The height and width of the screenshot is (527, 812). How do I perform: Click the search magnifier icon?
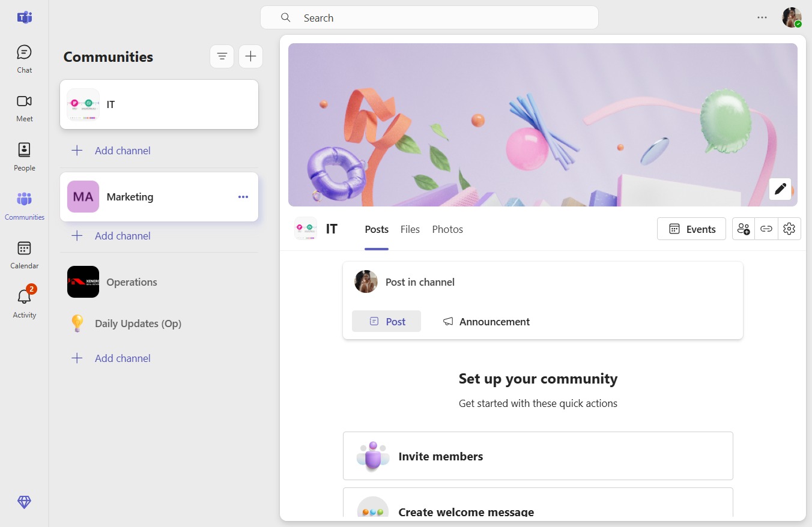[286, 17]
